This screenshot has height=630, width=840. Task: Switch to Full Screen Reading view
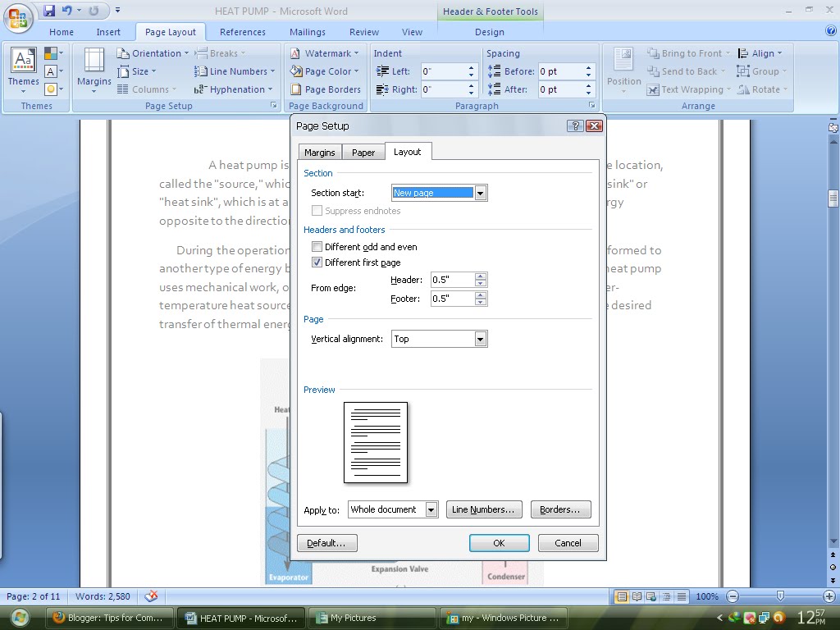pos(637,596)
